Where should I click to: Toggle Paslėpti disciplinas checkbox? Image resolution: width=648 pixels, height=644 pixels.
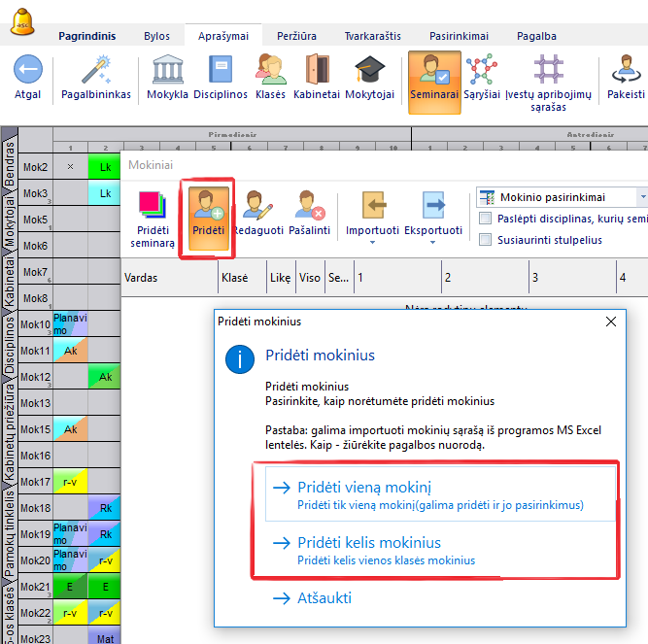point(486,220)
